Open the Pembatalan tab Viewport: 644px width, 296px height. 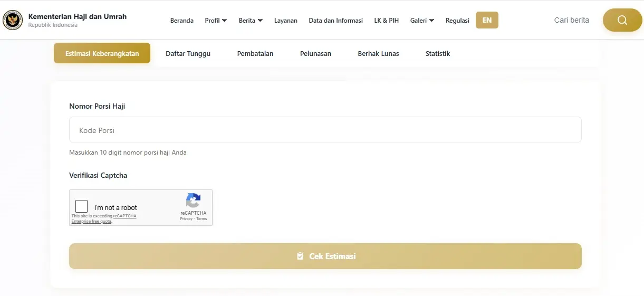pos(255,53)
